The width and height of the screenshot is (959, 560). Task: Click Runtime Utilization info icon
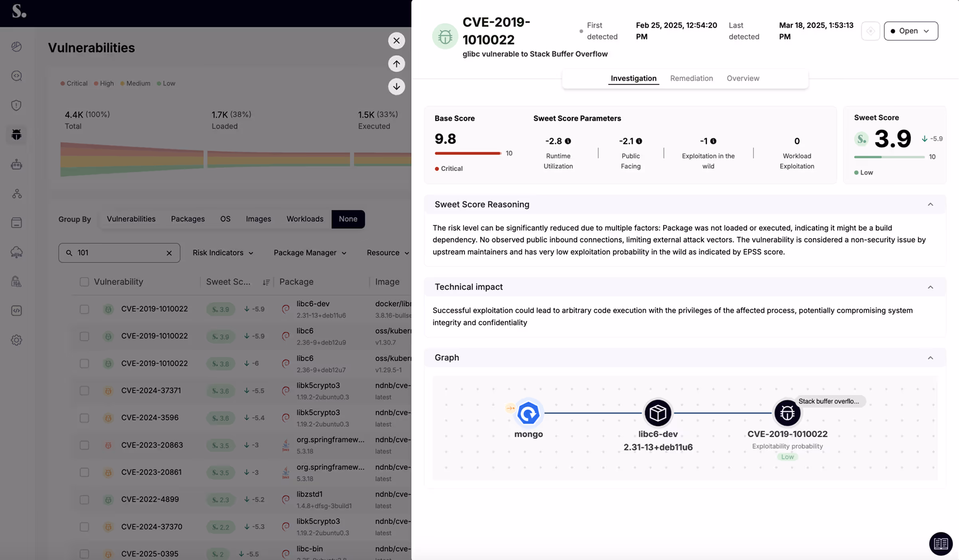(568, 141)
